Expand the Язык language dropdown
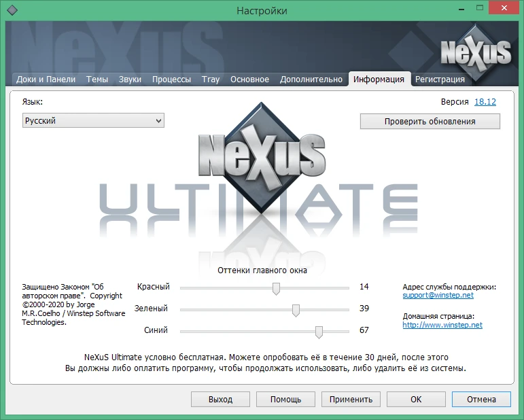 93,120
